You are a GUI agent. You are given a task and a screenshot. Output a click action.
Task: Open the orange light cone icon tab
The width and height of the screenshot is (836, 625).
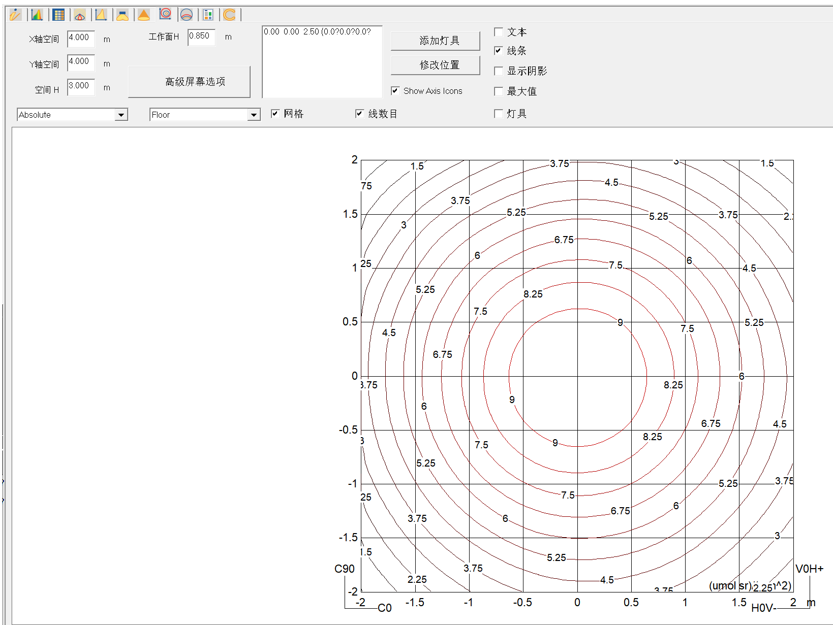point(143,14)
